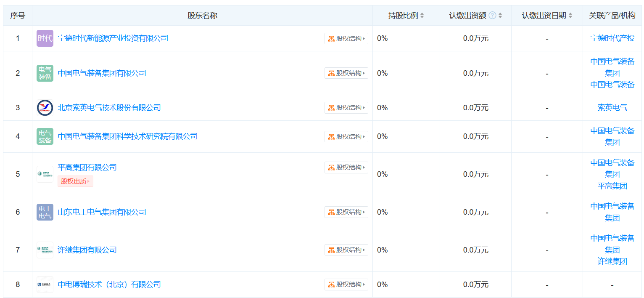Open the 股权出质 tag under 平高集团
The image size is (644, 298).
point(75,181)
